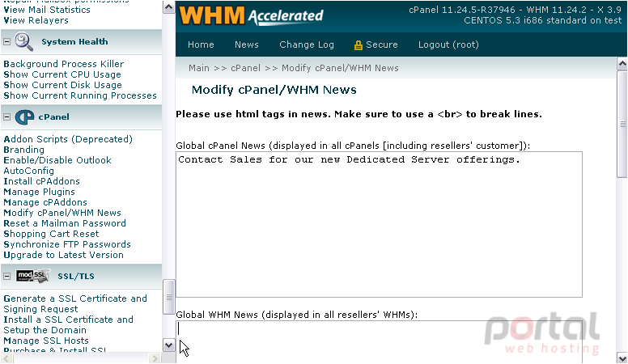Open Addon Scripts (Deprecated)
The width and height of the screenshot is (628, 364).
(x=68, y=139)
